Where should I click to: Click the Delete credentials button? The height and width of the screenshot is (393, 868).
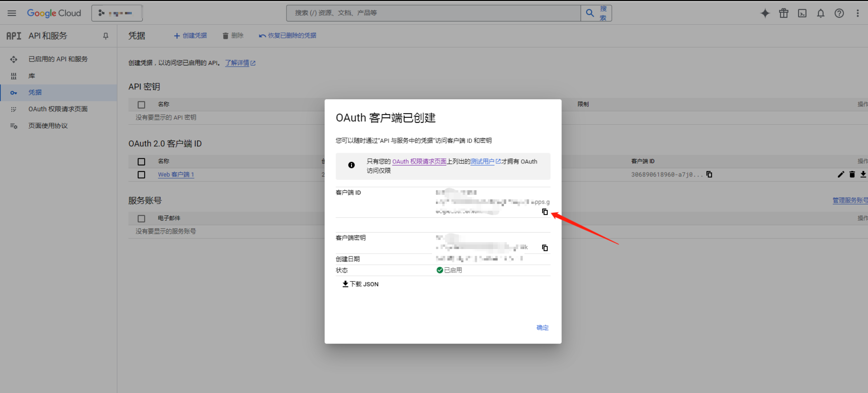233,36
